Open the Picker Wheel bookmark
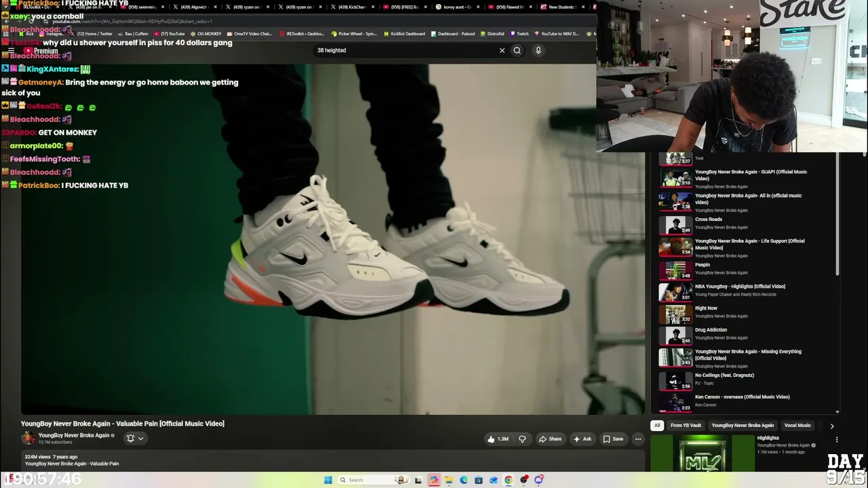The width and height of the screenshot is (868, 488). pos(354,34)
